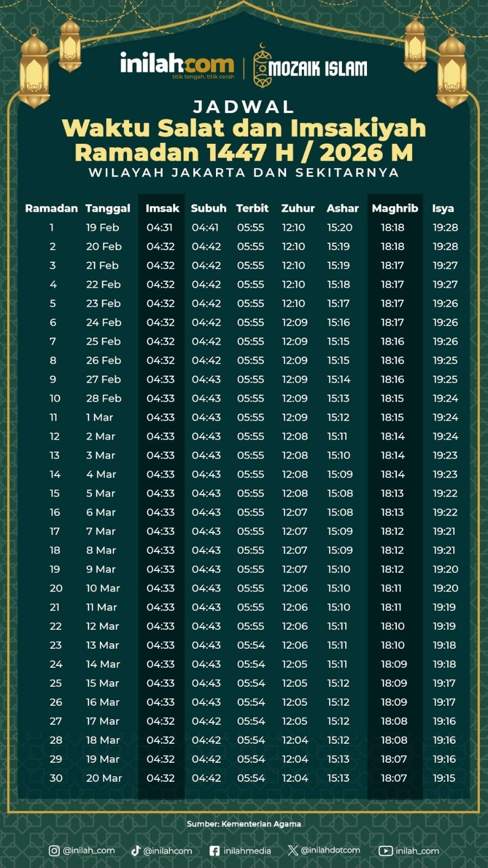Click the Terbit column header
488x868 pixels.
(x=252, y=208)
